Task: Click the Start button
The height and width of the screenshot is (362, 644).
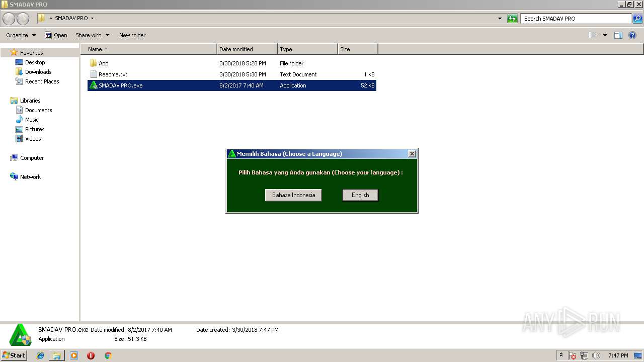Action: click(x=14, y=355)
